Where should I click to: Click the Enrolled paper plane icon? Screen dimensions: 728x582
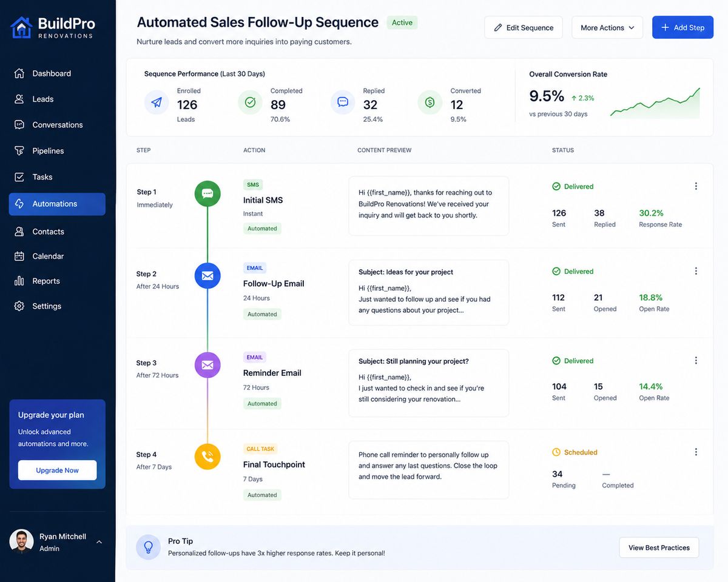click(x=157, y=102)
